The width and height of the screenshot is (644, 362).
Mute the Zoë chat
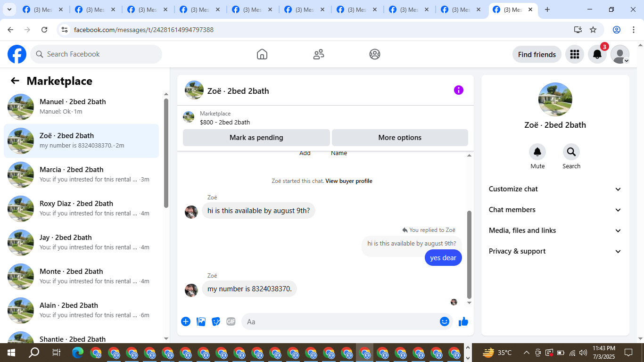click(x=537, y=152)
